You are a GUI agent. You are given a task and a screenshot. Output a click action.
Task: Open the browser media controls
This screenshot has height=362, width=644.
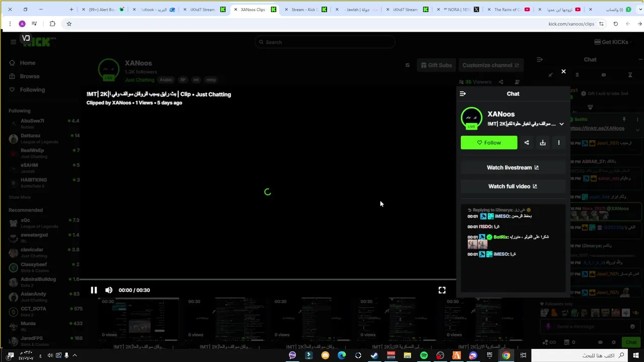tap(34, 24)
